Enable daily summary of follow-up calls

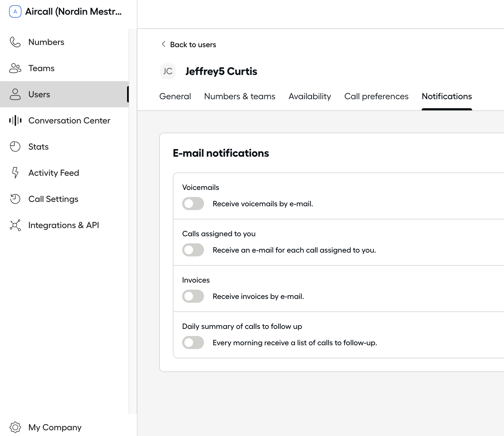(193, 343)
